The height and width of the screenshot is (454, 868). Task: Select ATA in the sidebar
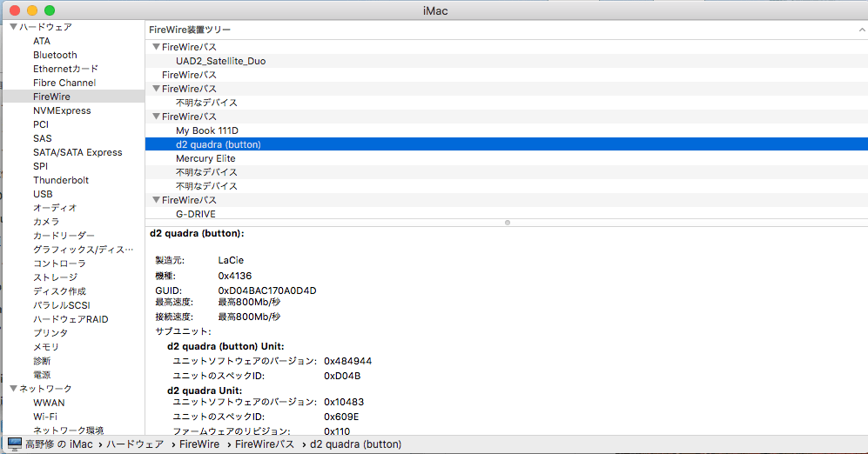(42, 41)
